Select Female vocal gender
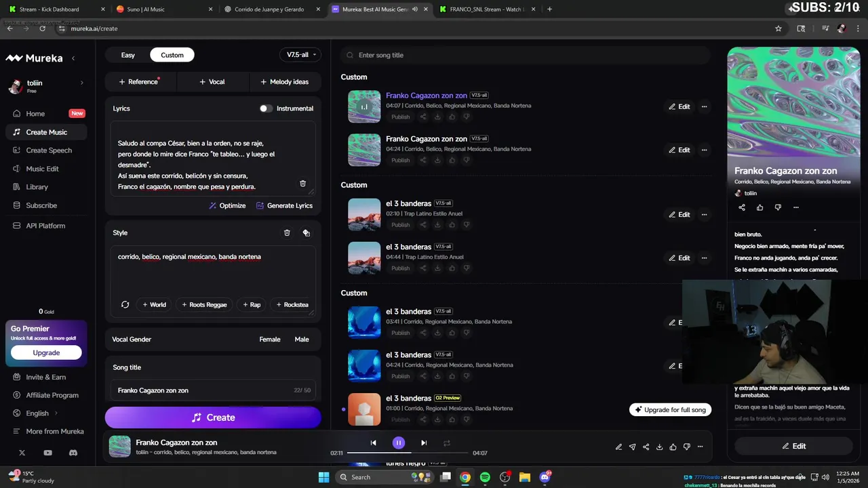The image size is (868, 488). coord(270,340)
